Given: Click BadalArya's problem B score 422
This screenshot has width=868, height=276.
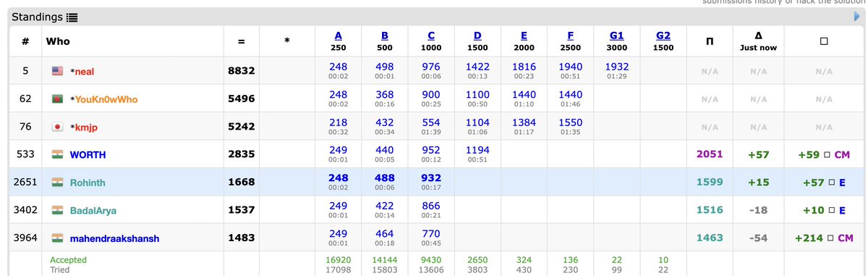Looking at the screenshot, I should pos(384,206).
